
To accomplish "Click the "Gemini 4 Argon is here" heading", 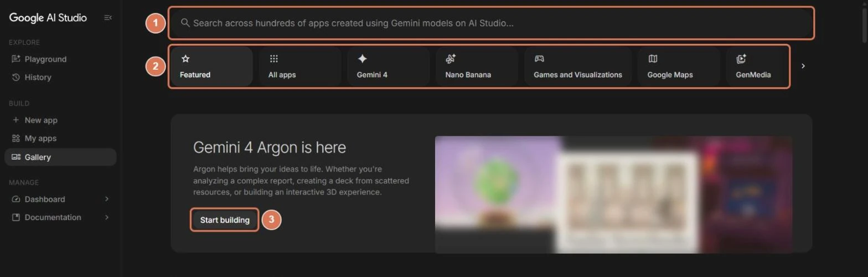I will [270, 147].
